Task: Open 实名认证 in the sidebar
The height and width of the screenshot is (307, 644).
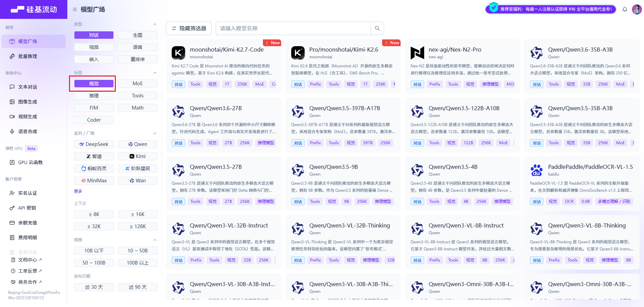Action: tap(33, 193)
